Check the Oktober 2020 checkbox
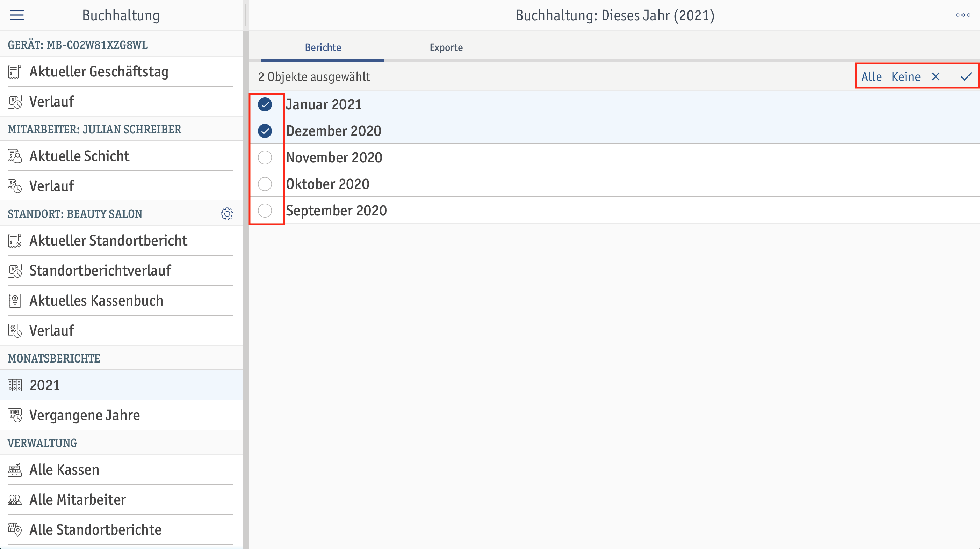Image resolution: width=980 pixels, height=549 pixels. [265, 184]
